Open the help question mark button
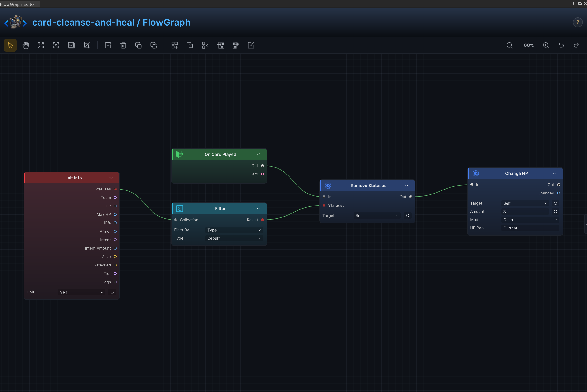The image size is (587, 392). pos(578,23)
